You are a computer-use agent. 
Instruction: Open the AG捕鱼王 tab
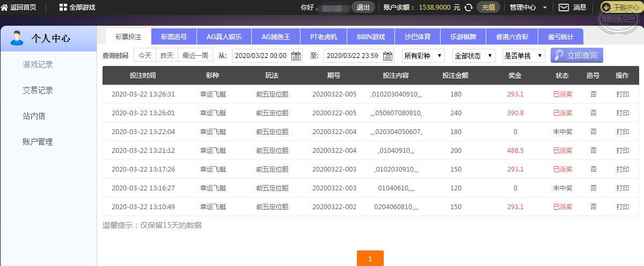coord(276,36)
